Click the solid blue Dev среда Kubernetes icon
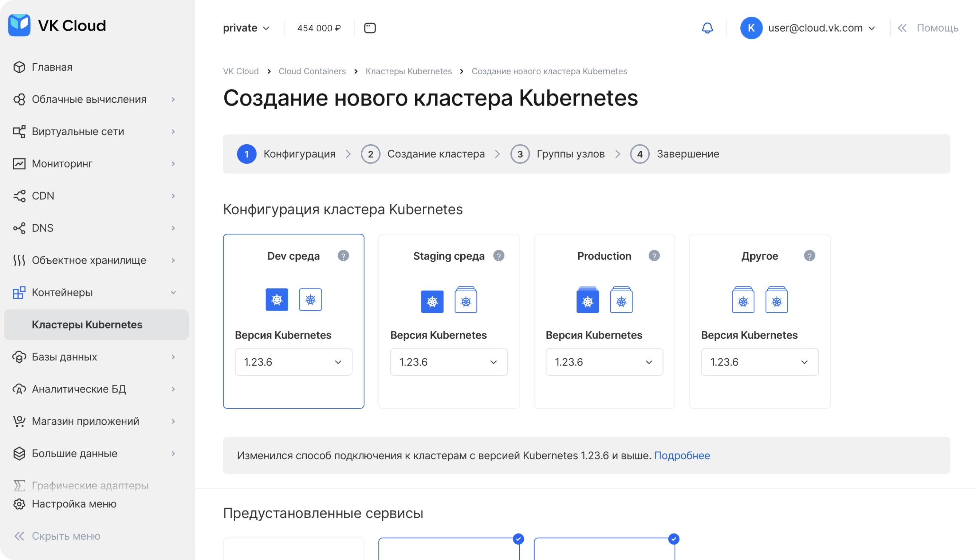The height and width of the screenshot is (560, 976). tap(277, 299)
